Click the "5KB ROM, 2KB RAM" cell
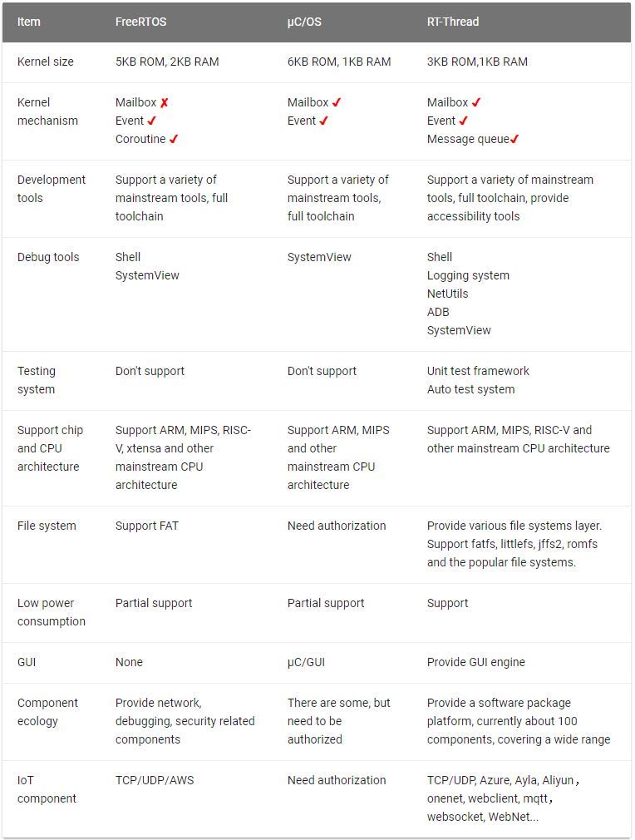Image resolution: width=635 pixels, height=840 pixels. pos(167,62)
